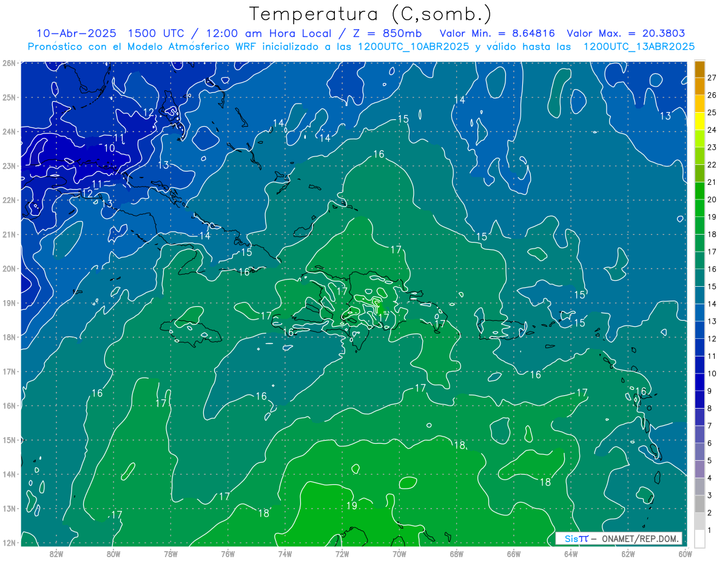Click the '62W' longitude axis label

click(628, 553)
